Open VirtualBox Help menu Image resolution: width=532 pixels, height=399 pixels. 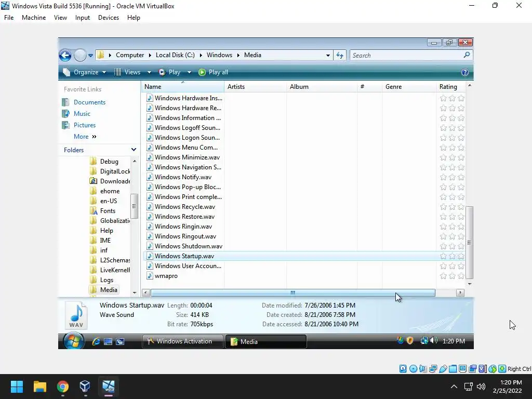click(134, 18)
